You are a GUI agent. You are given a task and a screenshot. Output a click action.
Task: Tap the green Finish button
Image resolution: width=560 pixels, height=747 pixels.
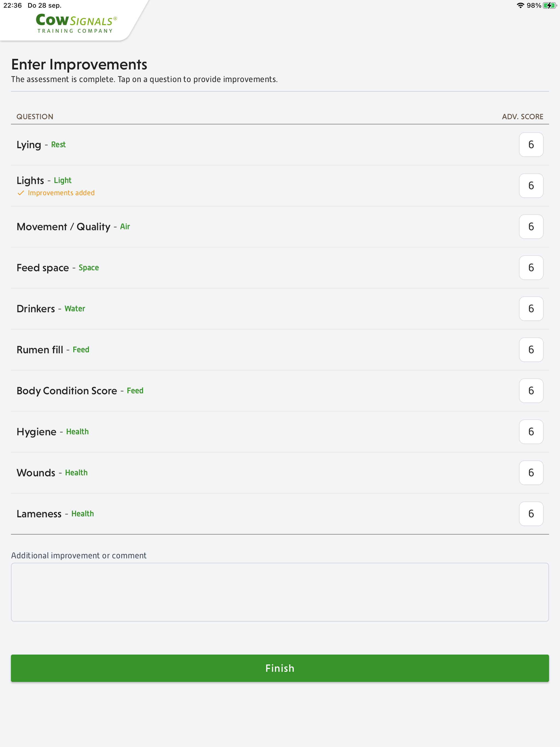(x=280, y=668)
